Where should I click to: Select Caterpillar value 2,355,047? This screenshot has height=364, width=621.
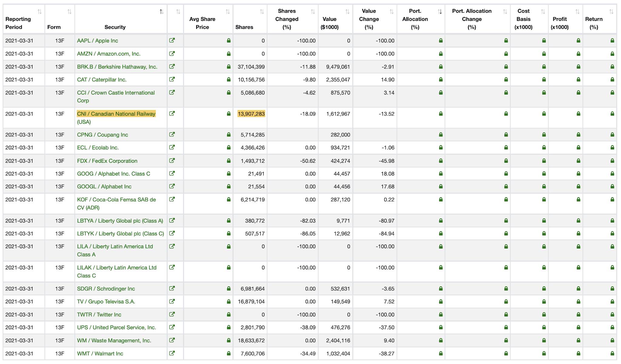point(338,80)
